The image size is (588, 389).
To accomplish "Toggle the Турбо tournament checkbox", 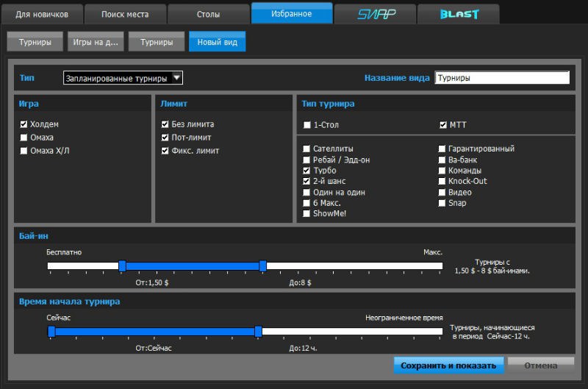I will pyautogui.click(x=306, y=170).
